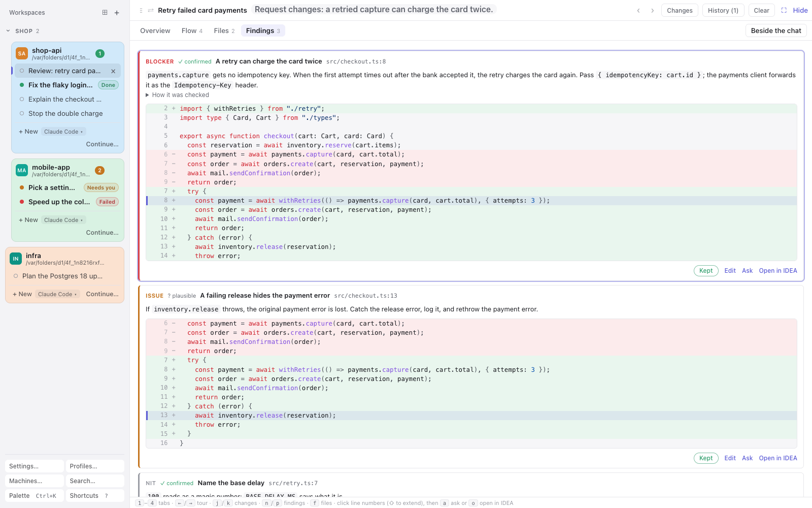The height and width of the screenshot is (508, 812).
Task: Click the IN avatar of infra
Action: pyautogui.click(x=16, y=259)
